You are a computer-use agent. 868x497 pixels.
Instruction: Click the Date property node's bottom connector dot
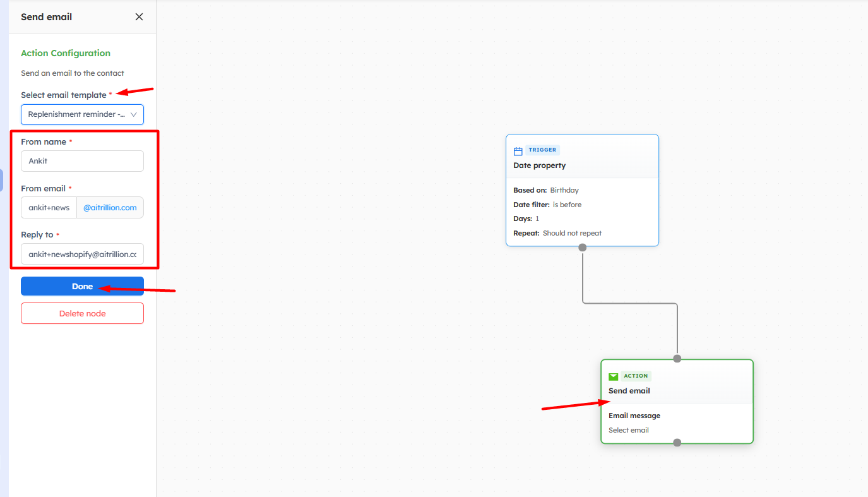pyautogui.click(x=583, y=248)
